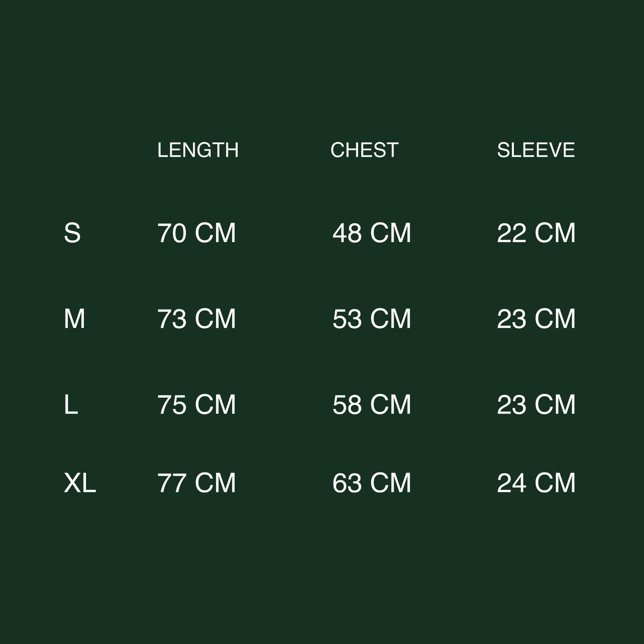Click the L row 23 CM sleeve value
The image size is (644, 644).
[x=536, y=405]
